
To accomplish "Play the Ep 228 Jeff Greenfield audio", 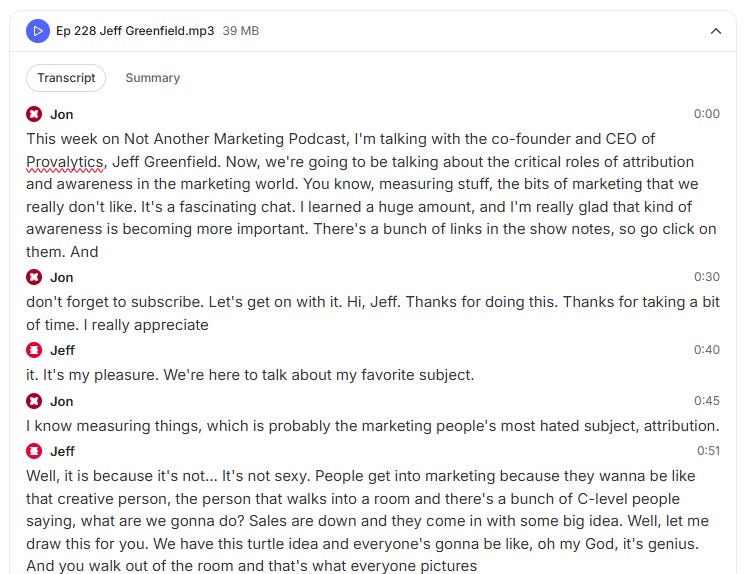I will pyautogui.click(x=38, y=31).
